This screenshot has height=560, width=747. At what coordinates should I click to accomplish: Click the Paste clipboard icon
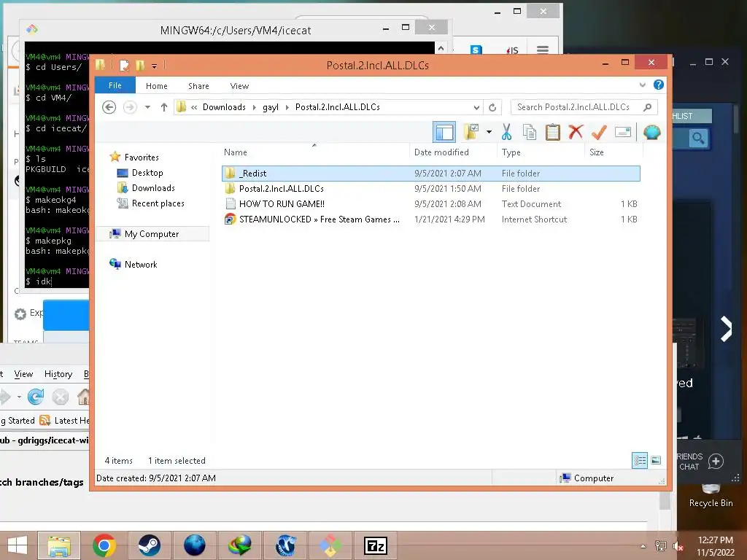point(553,132)
